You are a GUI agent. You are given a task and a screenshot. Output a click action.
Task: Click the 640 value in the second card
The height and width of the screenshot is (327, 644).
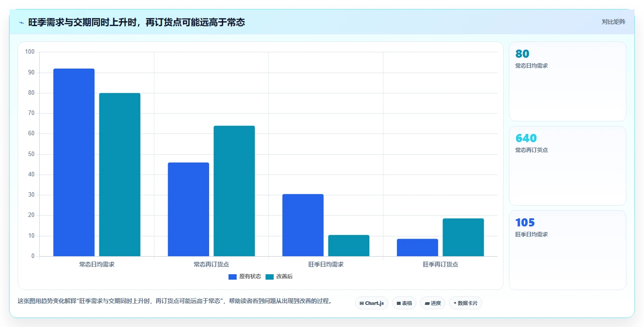(526, 138)
